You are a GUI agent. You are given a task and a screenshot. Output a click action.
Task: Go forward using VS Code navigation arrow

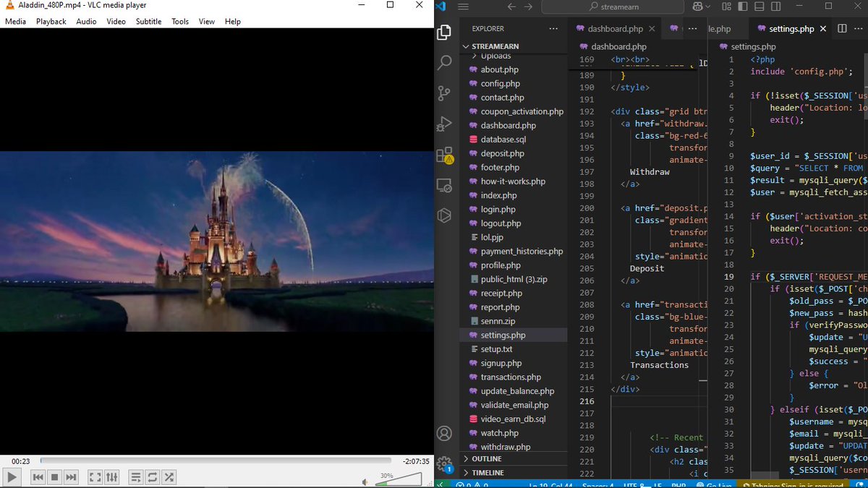coord(529,7)
